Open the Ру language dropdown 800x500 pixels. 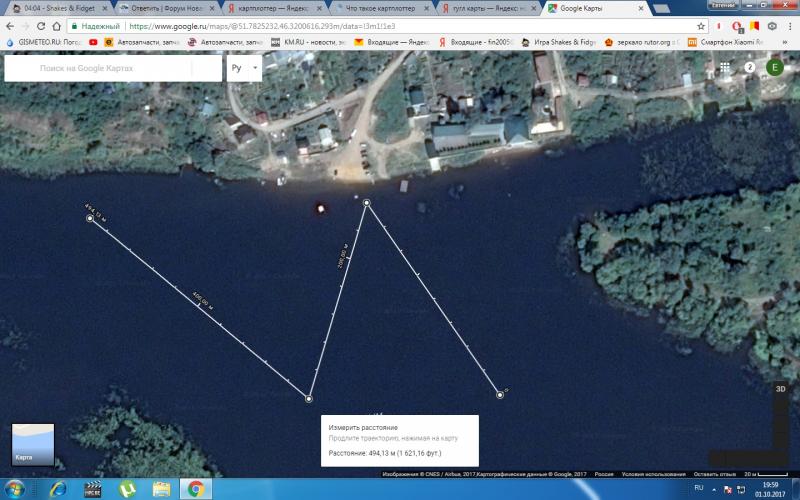(243, 68)
